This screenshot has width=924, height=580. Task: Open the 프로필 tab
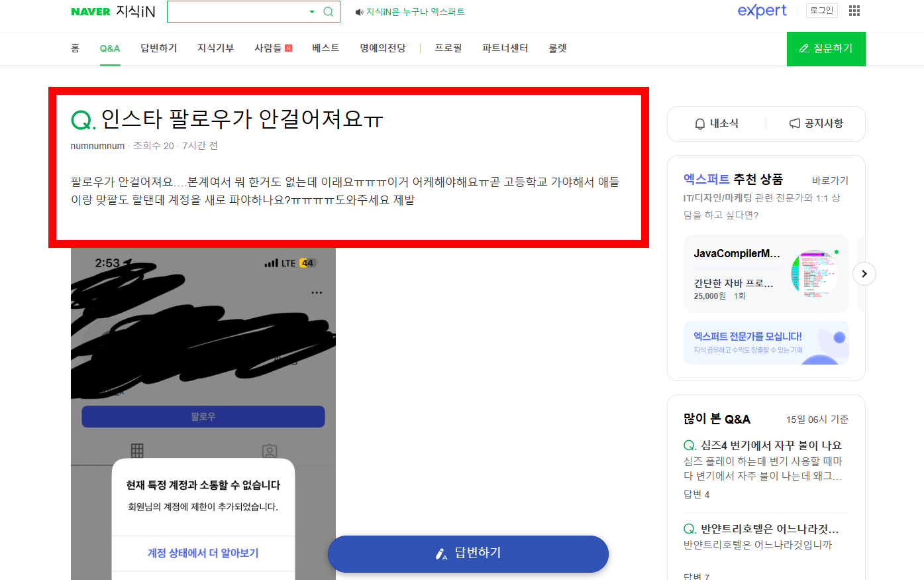click(x=448, y=48)
